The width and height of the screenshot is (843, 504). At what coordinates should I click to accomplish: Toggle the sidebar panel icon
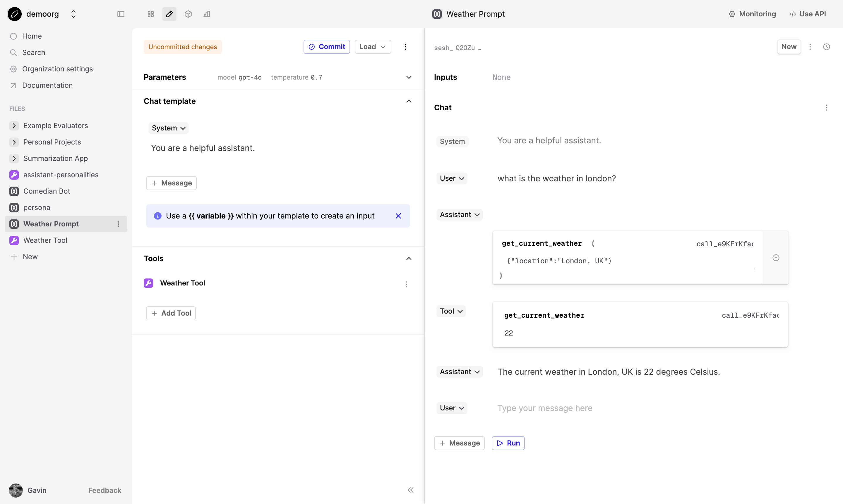pos(121,14)
